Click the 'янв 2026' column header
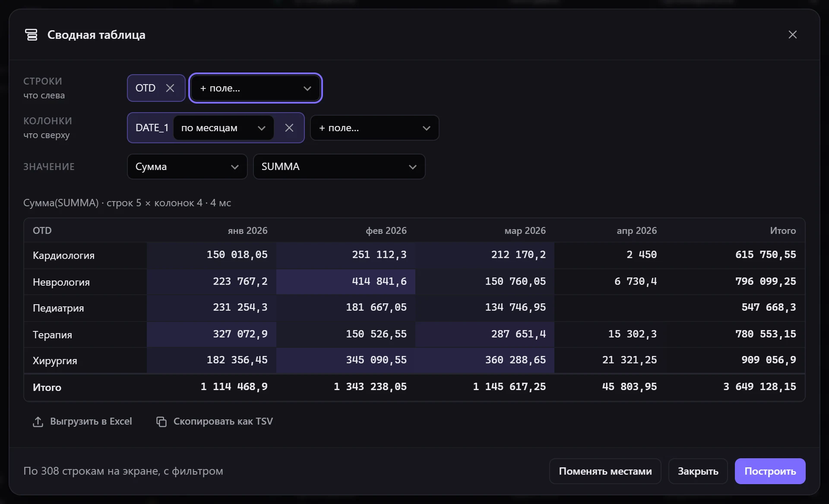The width and height of the screenshot is (829, 504). [x=248, y=230]
